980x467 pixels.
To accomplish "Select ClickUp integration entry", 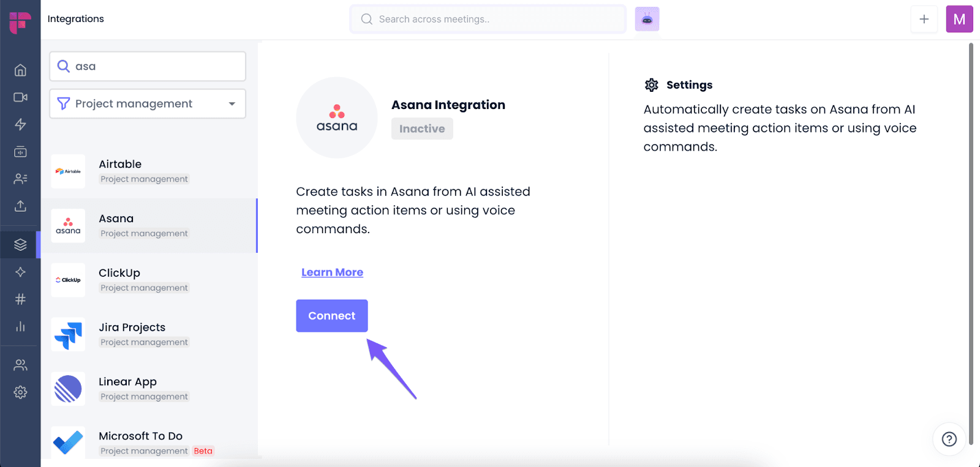I will click(x=149, y=280).
